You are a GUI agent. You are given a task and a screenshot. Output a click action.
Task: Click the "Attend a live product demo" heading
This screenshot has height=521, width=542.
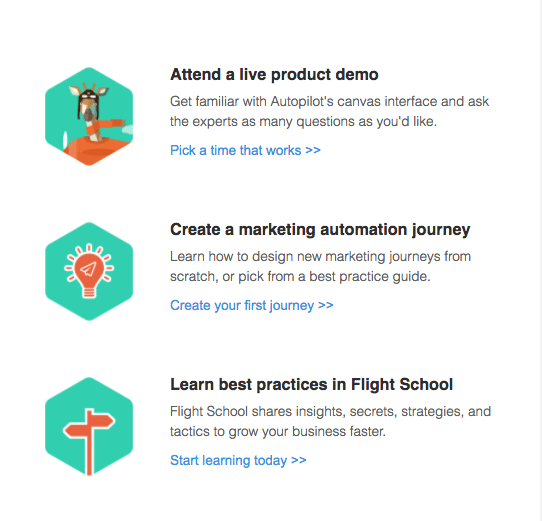tap(274, 74)
